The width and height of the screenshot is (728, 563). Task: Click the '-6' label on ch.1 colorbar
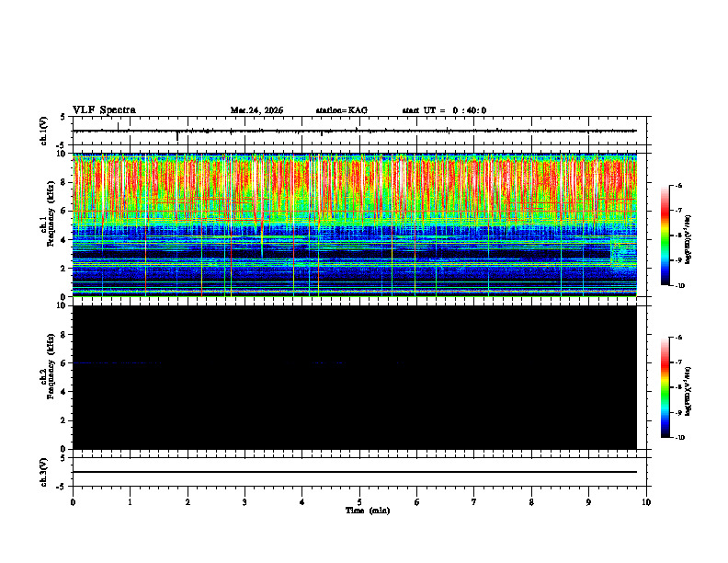(678, 185)
